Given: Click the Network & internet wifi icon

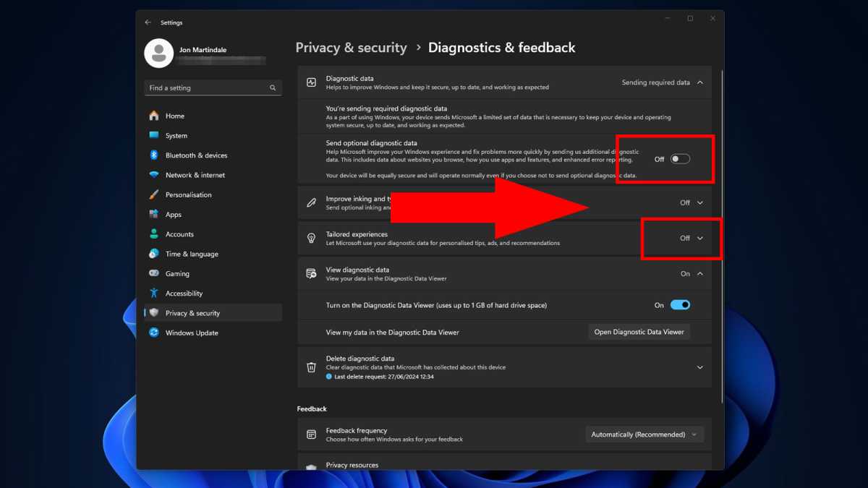Looking at the screenshot, I should [x=154, y=175].
